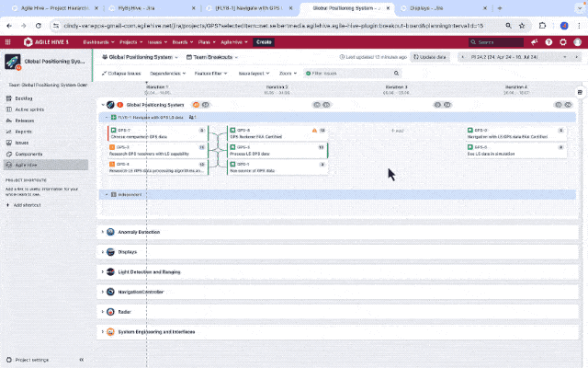Screen dimensions: 588x368
Task: Click the previous planning interval arrow
Action: [x=462, y=57]
